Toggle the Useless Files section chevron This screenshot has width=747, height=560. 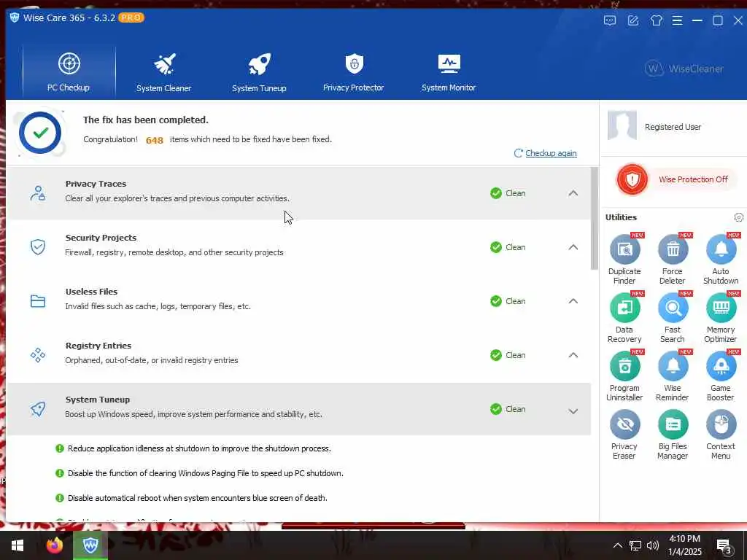pyautogui.click(x=573, y=301)
